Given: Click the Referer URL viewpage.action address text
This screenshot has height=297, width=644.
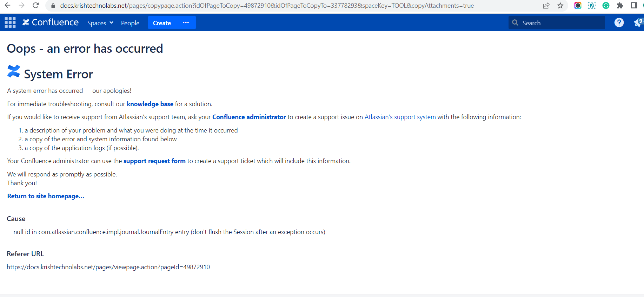Looking at the screenshot, I should pyautogui.click(x=108, y=267).
